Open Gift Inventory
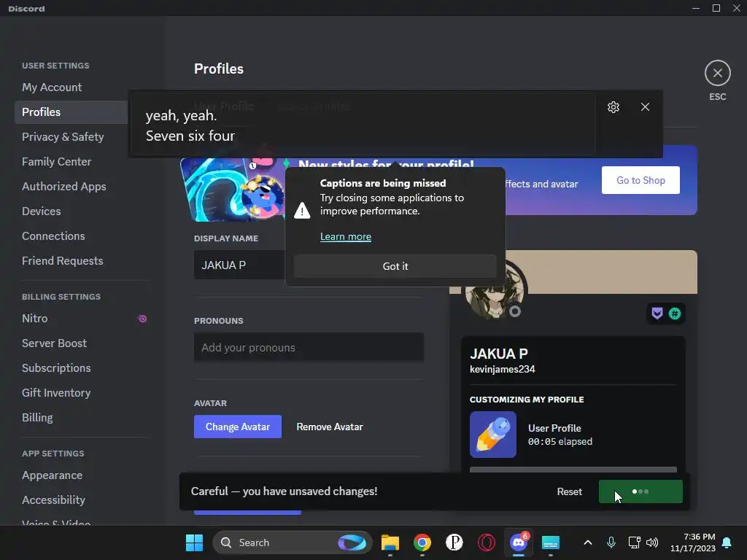This screenshot has width=747, height=560. click(x=56, y=392)
